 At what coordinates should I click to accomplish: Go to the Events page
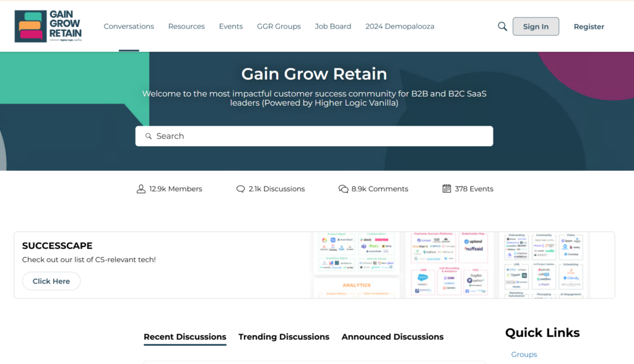[x=231, y=26]
